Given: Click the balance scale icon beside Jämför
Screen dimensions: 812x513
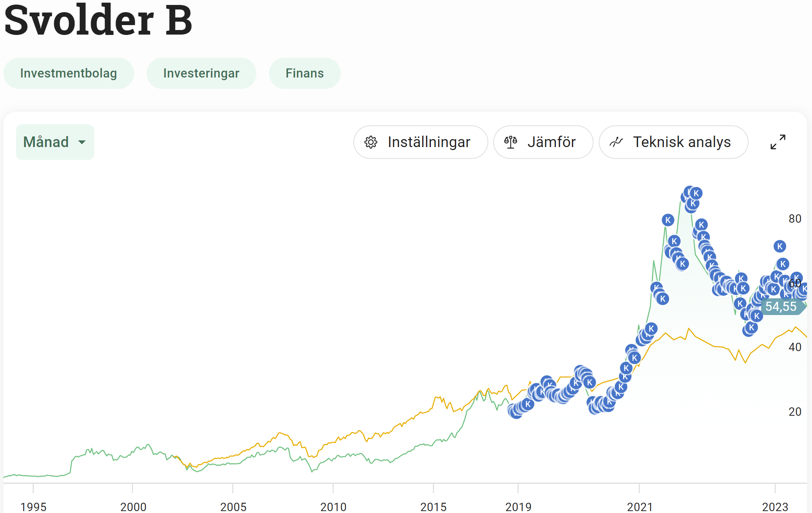Looking at the screenshot, I should coord(510,142).
